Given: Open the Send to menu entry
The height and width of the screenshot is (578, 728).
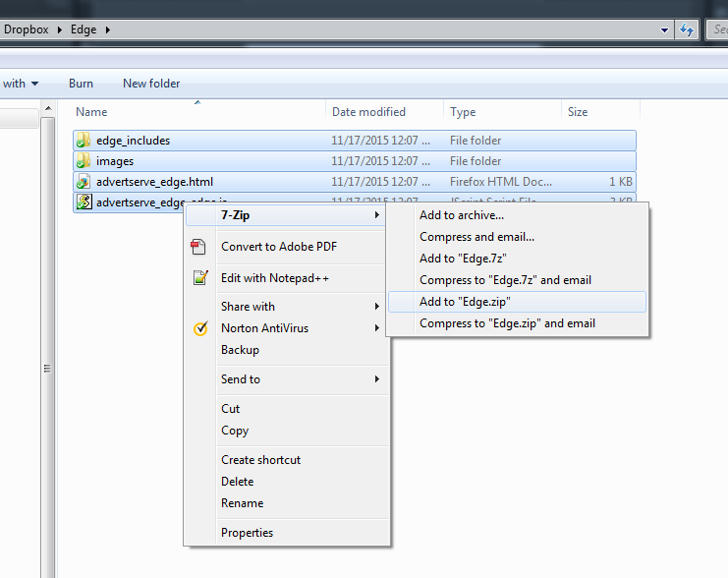Looking at the screenshot, I should [287, 379].
